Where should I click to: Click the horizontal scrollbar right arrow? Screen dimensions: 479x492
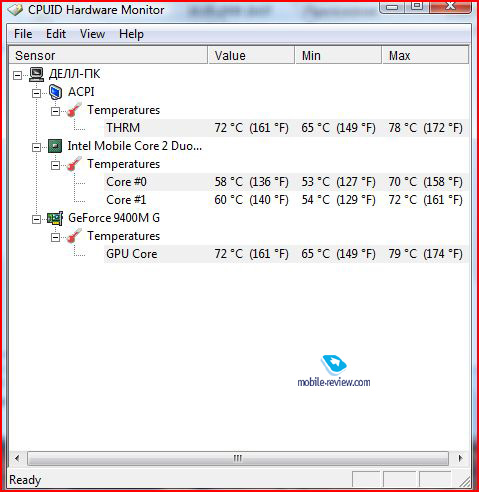click(460, 458)
